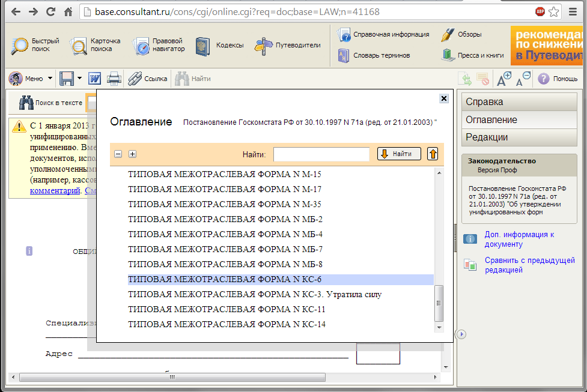Go forward in browser history
The height and width of the screenshot is (392, 587).
[33, 12]
